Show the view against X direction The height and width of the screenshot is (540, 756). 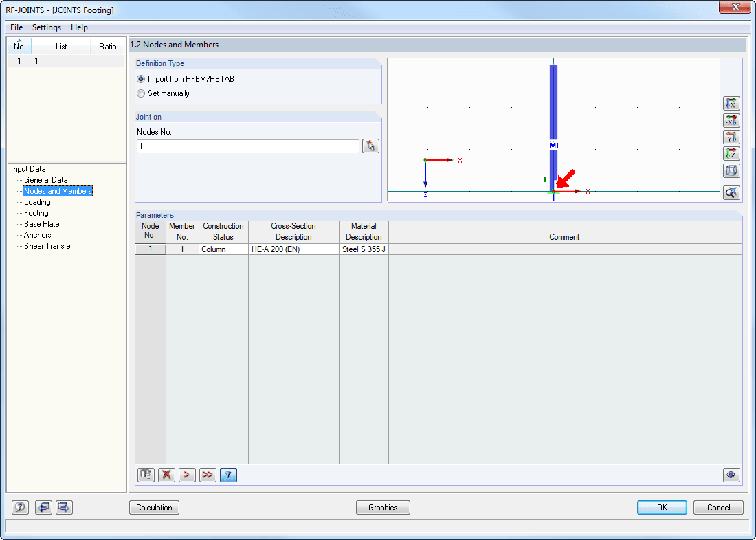click(731, 120)
